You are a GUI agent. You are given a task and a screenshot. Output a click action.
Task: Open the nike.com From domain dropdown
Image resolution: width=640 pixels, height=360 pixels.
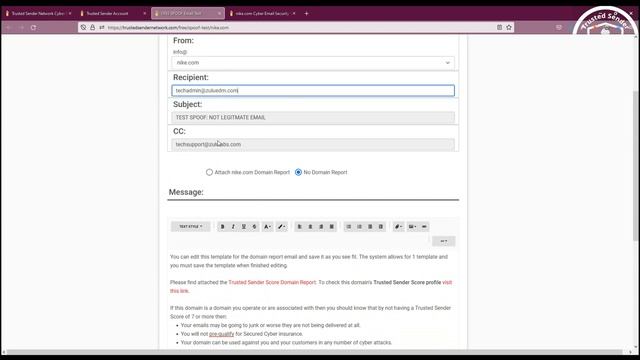tap(313, 63)
